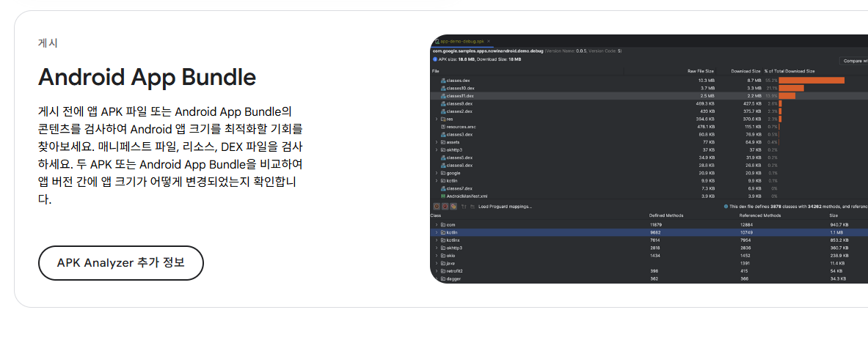The width and height of the screenshot is (868, 340).
Task: Click the 55.2% download percentage
Action: tap(771, 81)
